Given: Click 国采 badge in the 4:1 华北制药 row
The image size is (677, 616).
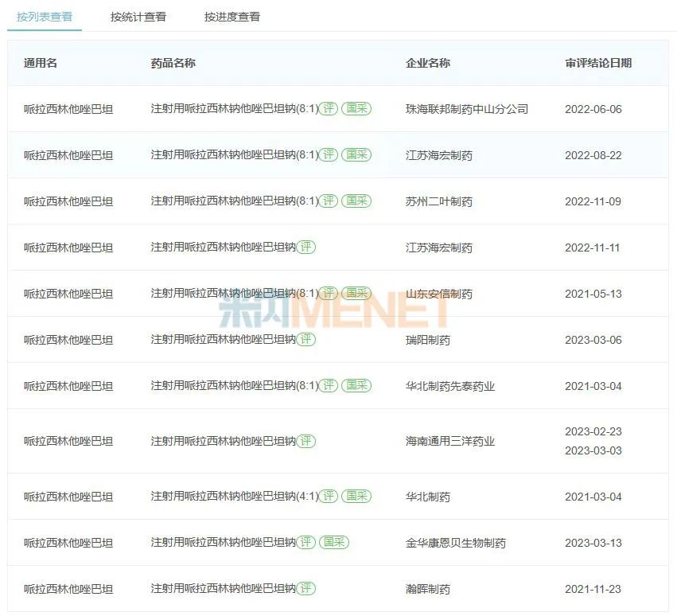Looking at the screenshot, I should 356,497.
